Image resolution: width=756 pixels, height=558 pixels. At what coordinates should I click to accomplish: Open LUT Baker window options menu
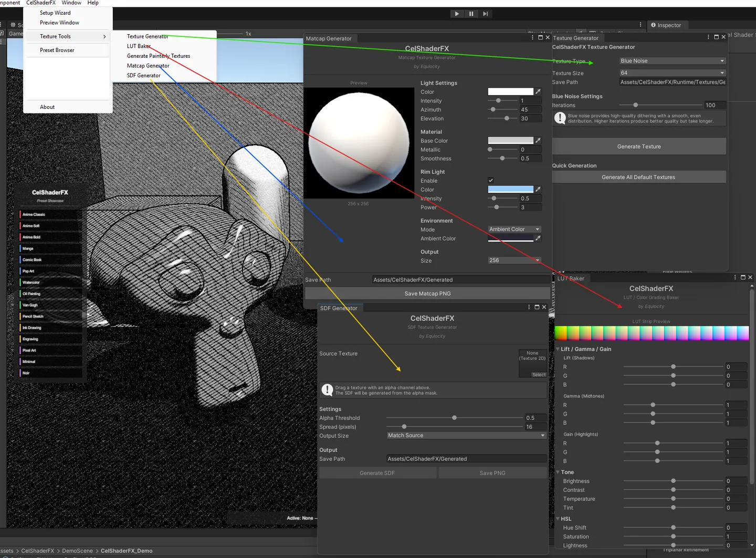[x=735, y=277]
